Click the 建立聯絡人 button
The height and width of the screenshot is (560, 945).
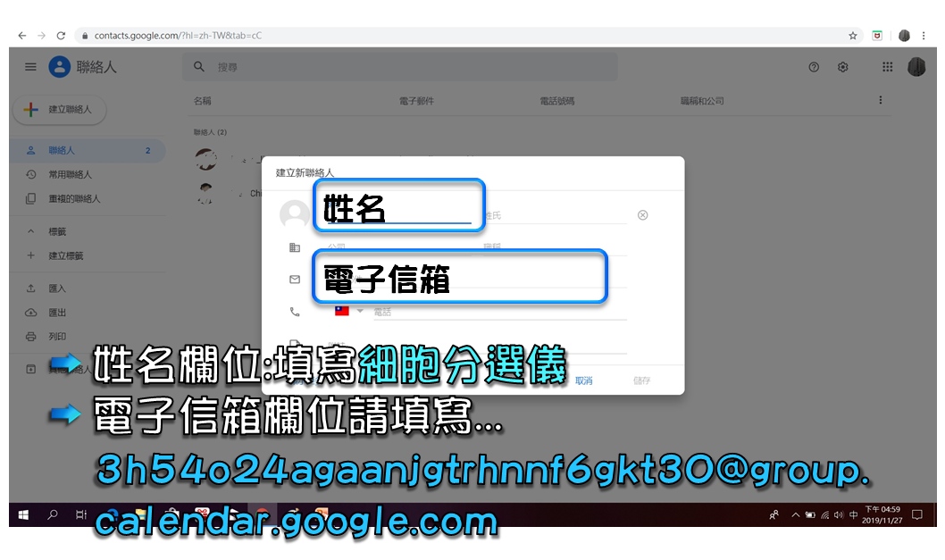pyautogui.click(x=59, y=109)
